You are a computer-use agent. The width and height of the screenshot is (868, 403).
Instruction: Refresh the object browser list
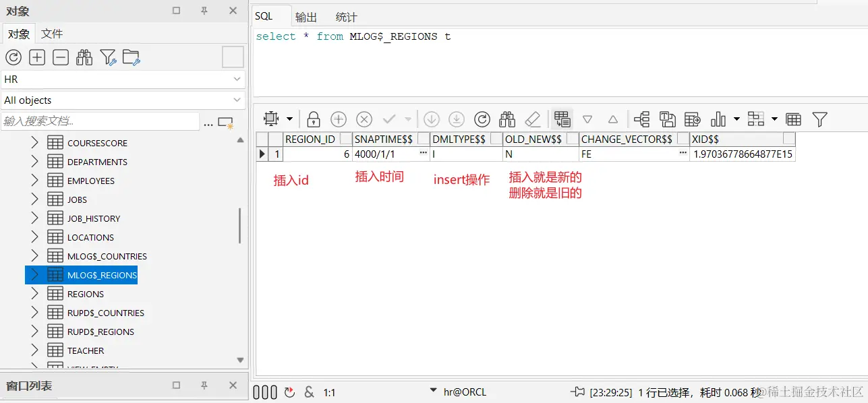click(13, 57)
